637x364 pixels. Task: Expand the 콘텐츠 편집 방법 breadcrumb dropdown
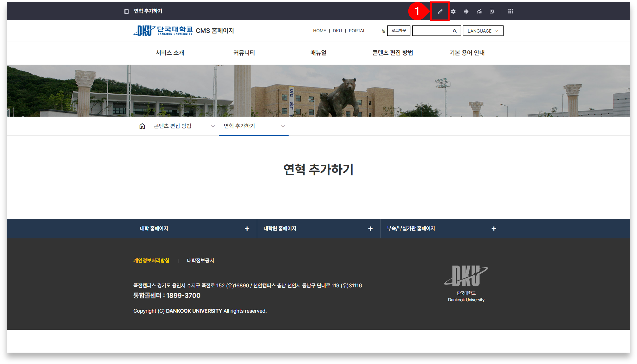click(213, 126)
